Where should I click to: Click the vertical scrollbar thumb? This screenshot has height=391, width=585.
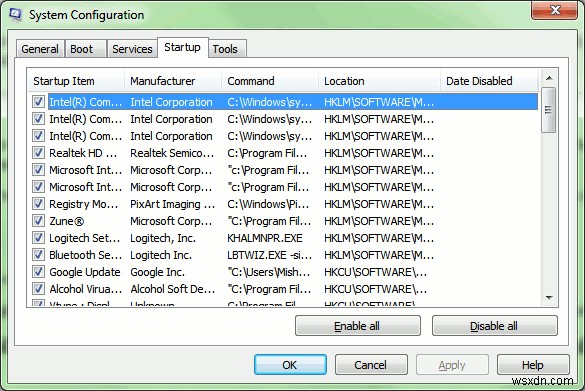(548, 110)
